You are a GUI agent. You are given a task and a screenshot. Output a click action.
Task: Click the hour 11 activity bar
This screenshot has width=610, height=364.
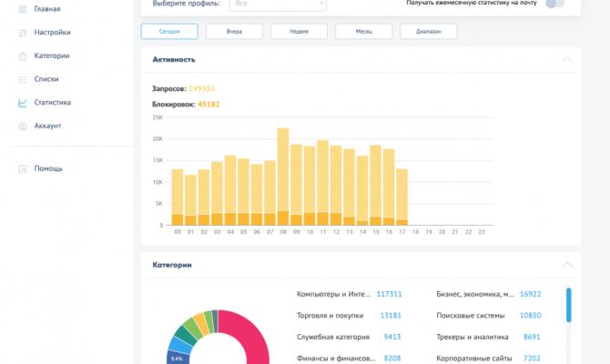[x=322, y=183]
